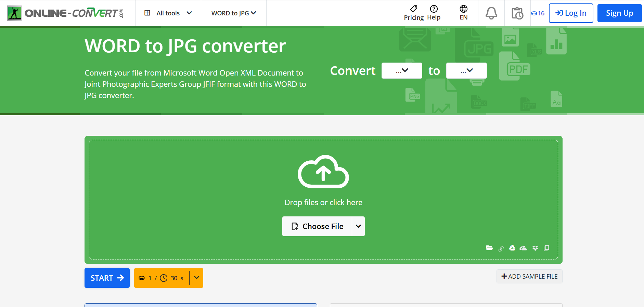Select the source format in Convert dropdown
This screenshot has width=644, height=307.
402,71
